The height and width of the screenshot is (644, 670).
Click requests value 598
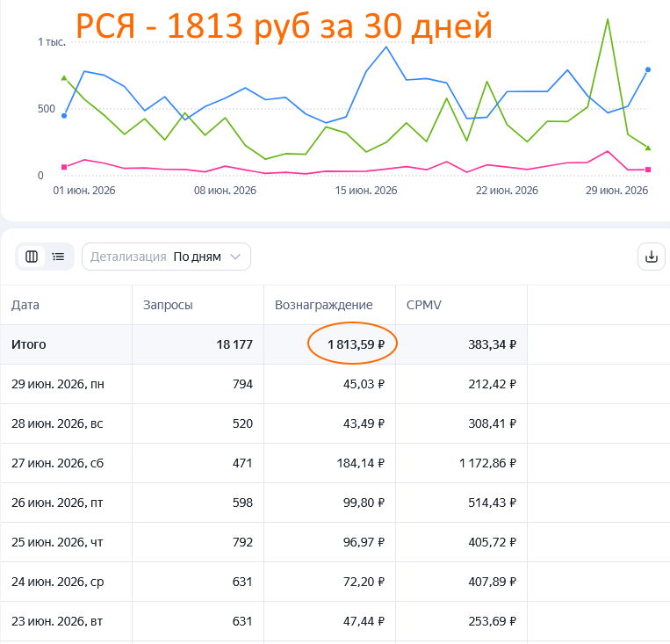pyautogui.click(x=242, y=503)
